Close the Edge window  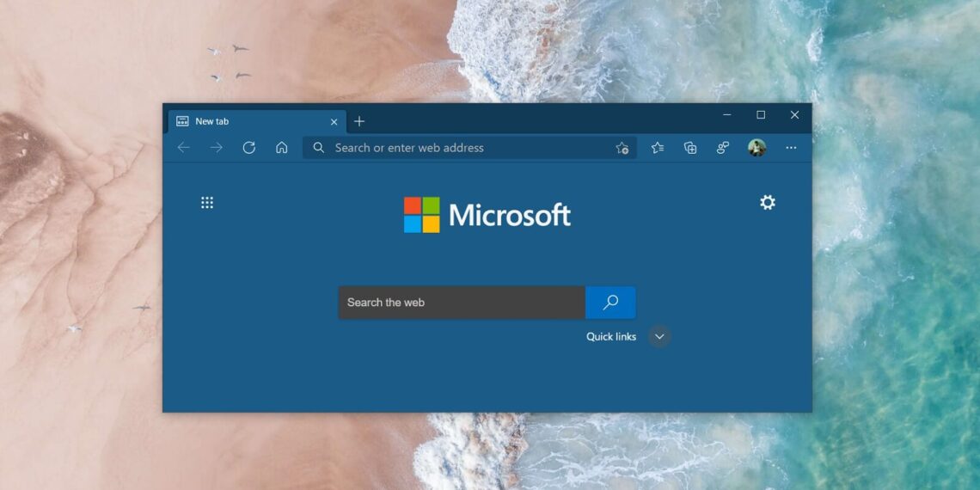(794, 115)
